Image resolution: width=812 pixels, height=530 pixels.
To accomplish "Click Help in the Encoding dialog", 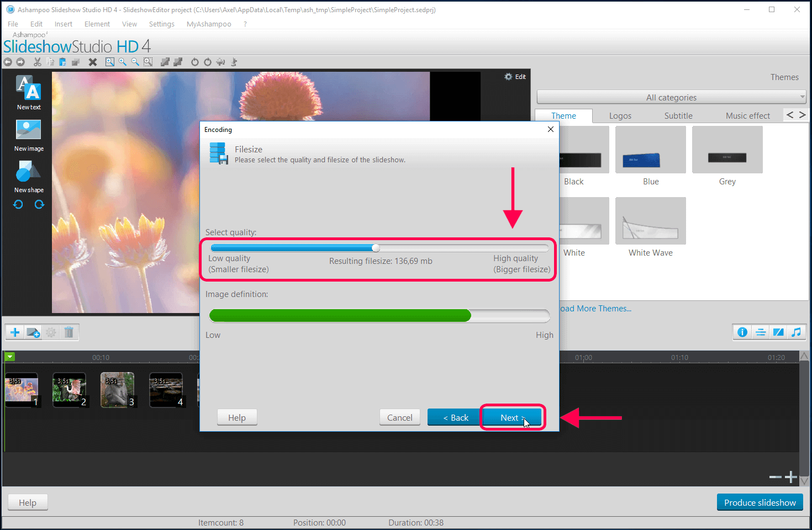I will click(x=237, y=417).
